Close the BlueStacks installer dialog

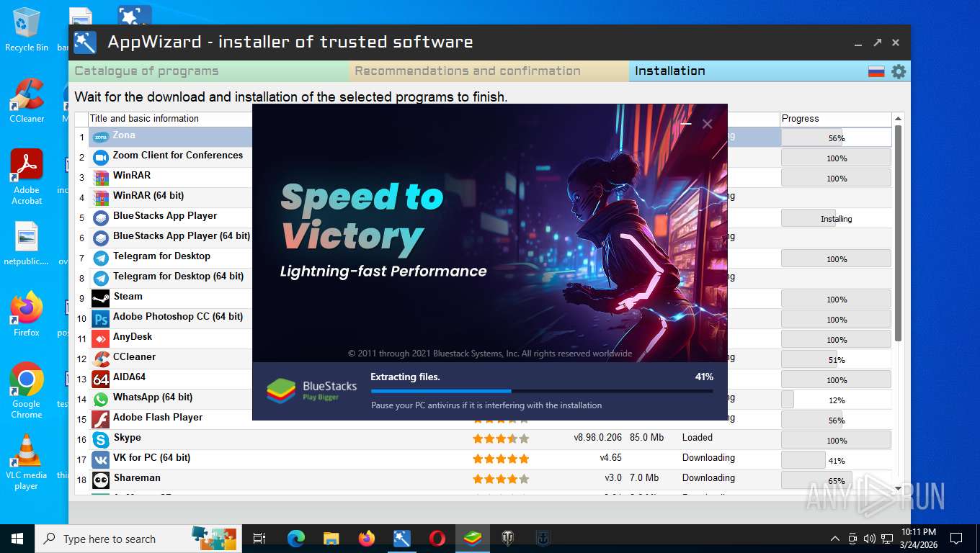tap(707, 124)
